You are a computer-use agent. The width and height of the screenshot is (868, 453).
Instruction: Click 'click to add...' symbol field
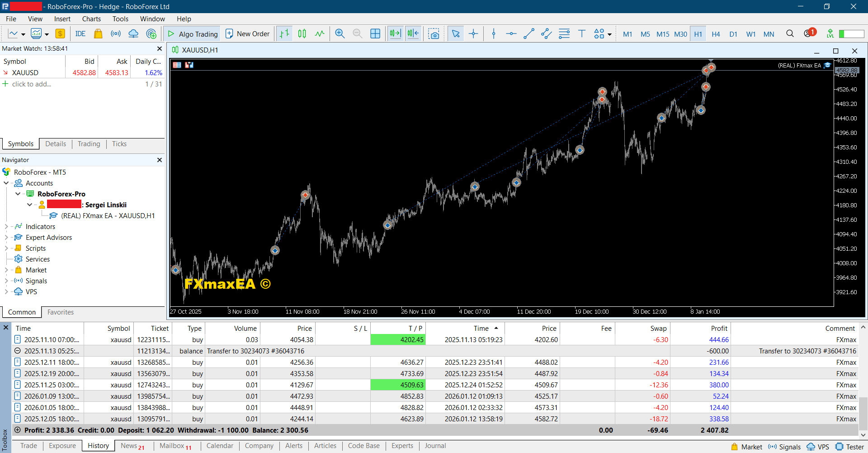point(32,84)
